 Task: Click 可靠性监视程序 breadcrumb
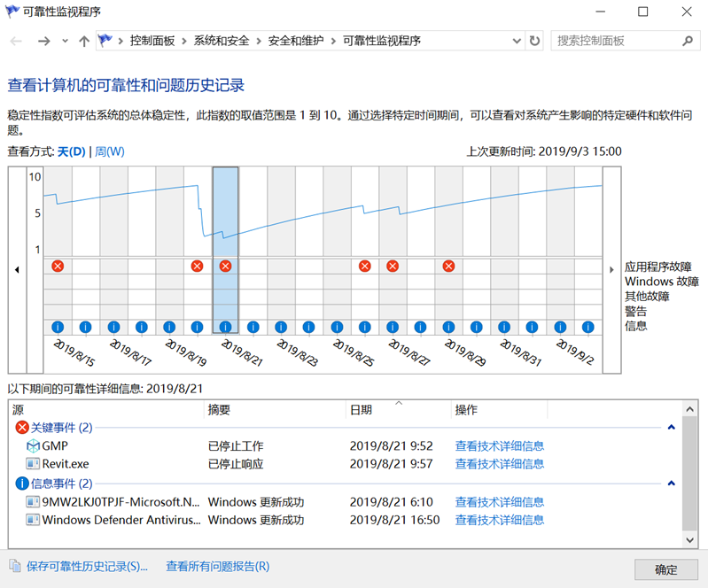click(382, 41)
